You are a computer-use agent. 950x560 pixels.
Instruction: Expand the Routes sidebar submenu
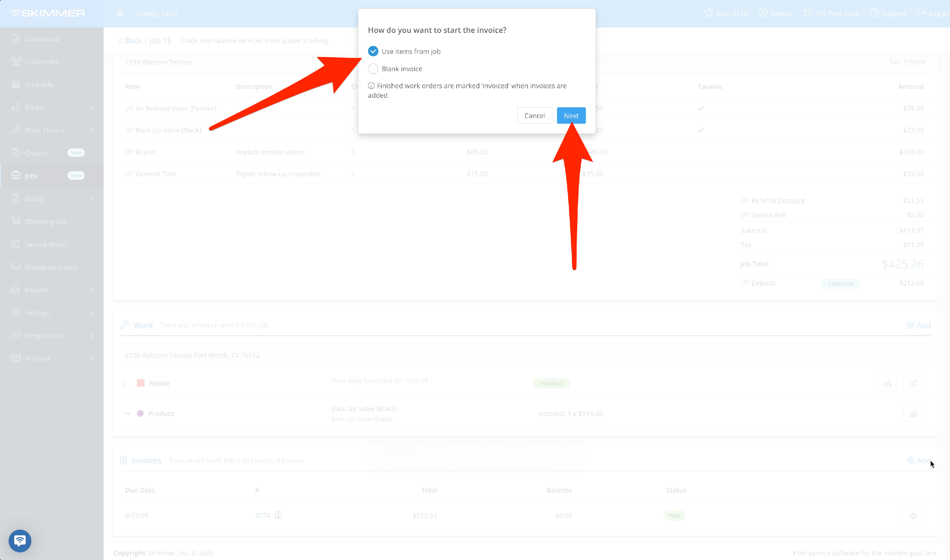click(92, 108)
